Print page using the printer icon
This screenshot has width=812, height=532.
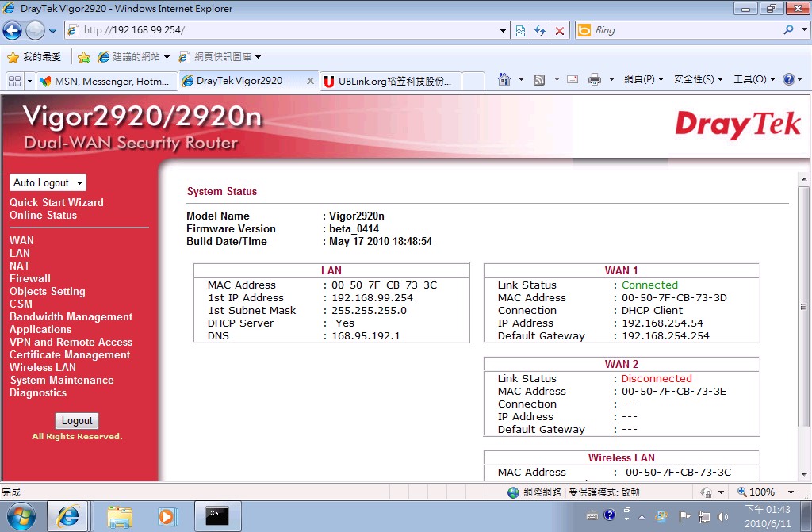click(x=595, y=79)
